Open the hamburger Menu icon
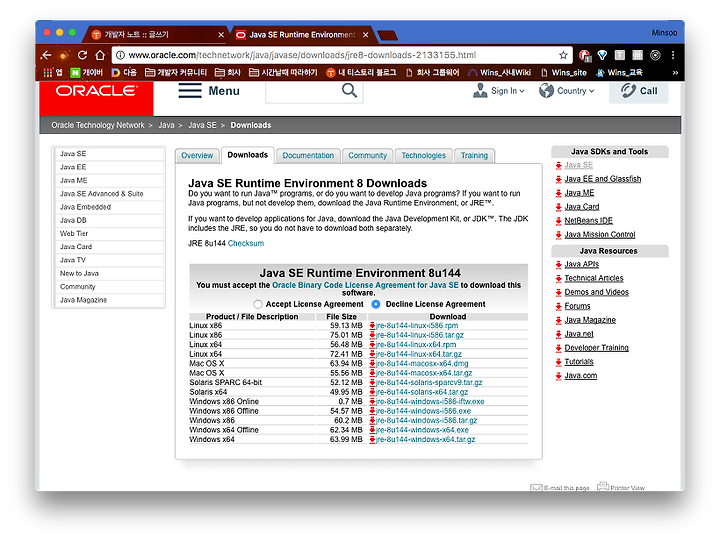Image resolution: width=720 pixels, height=542 pixels. coord(190,90)
